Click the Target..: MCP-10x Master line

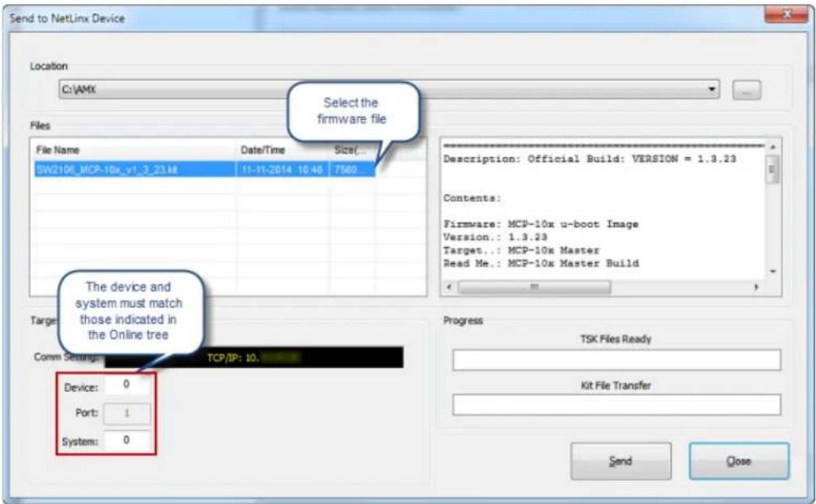[522, 250]
